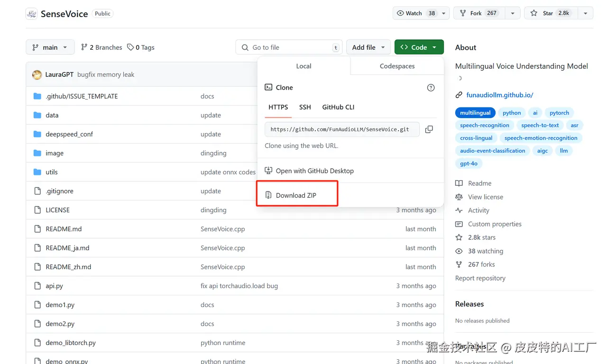
Task: Open the demo1.py file
Action: click(60, 305)
